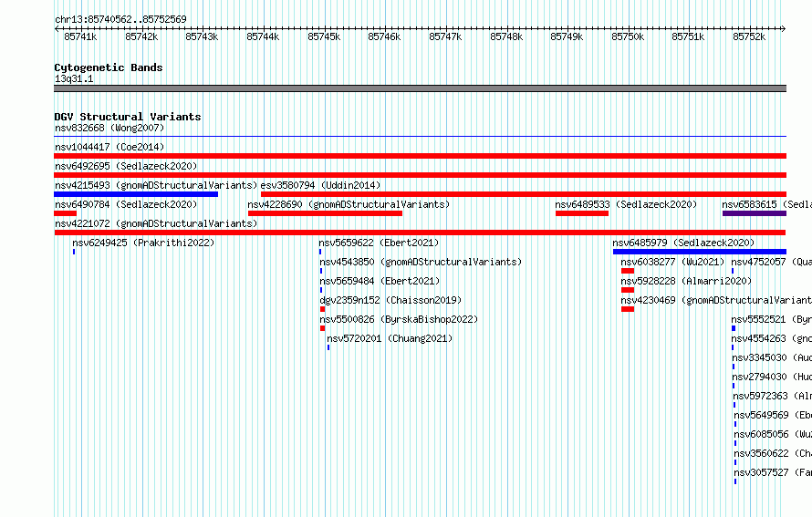Click the Cytogenetic Bands track title
This screenshot has height=517, width=812.
(109, 67)
